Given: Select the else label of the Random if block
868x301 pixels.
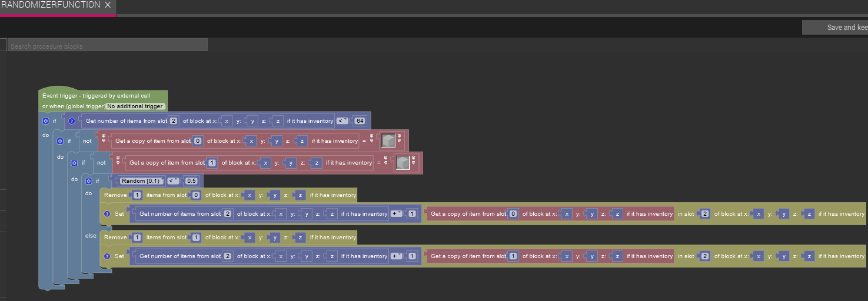Looking at the screenshot, I should (91, 236).
